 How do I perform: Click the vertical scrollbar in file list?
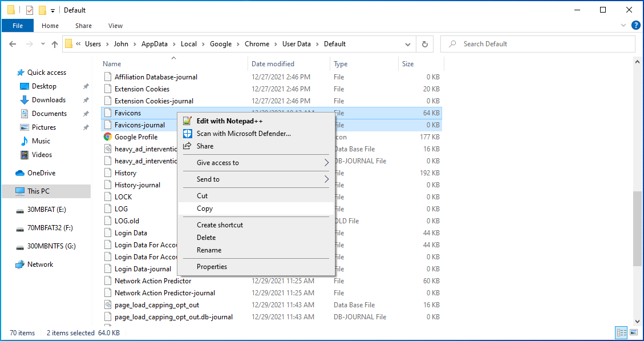[x=637, y=228]
